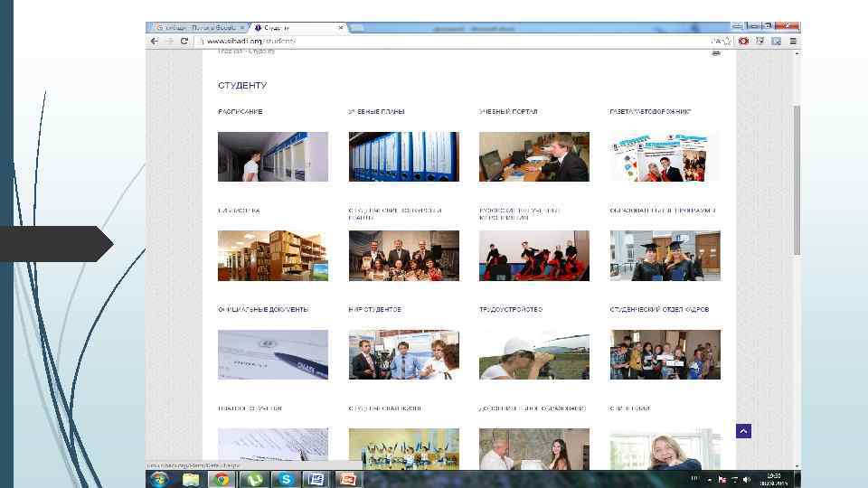Bookmark this page with the star icon
868x488 pixels.
pos(727,41)
